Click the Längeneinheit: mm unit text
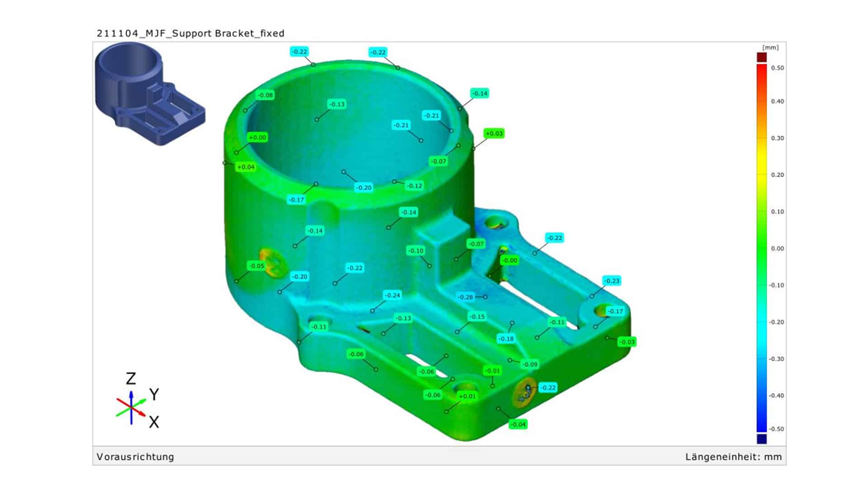This screenshot has height=488, width=868. (733, 456)
